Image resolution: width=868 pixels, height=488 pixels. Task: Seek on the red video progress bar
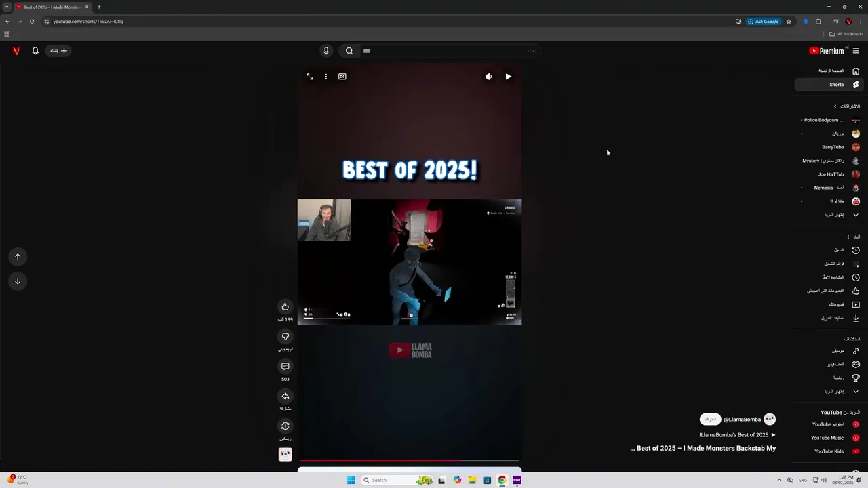coord(410,460)
